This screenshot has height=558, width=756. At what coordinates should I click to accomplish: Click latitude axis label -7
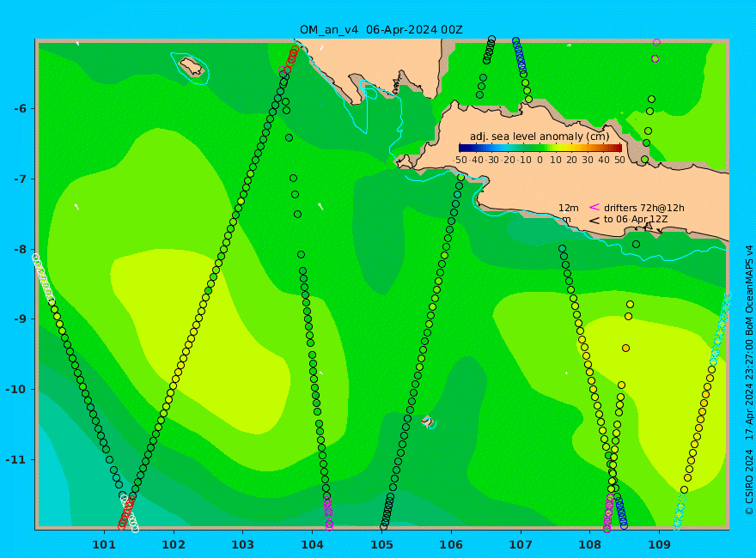20,179
